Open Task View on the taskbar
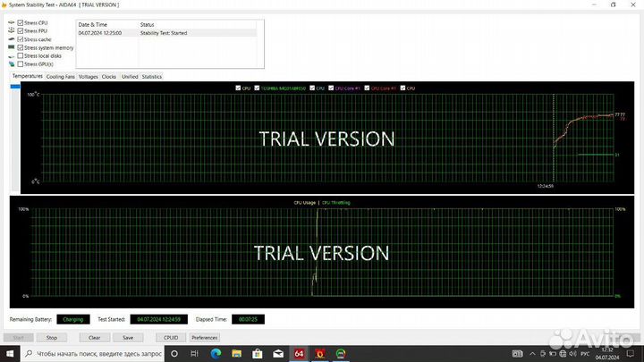 coord(195,353)
